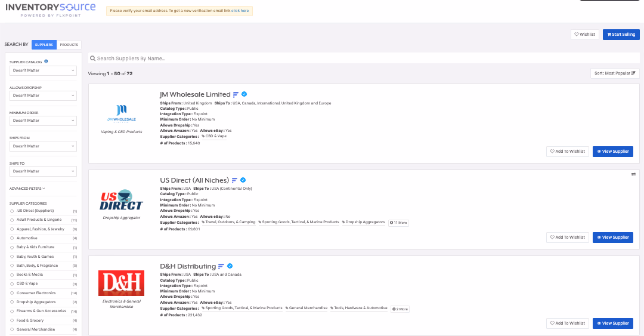View Supplier US Direct (All Niches)
The height and width of the screenshot is (336, 644).
613,238
